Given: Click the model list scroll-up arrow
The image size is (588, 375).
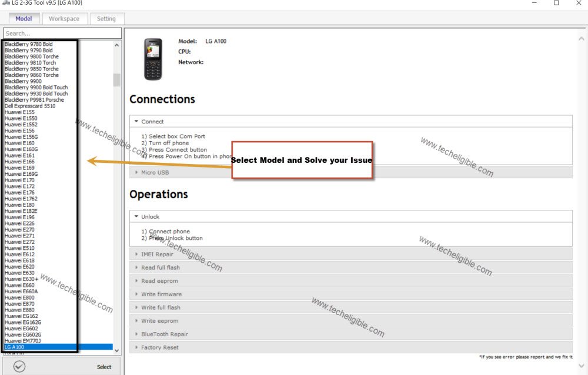Looking at the screenshot, I should (116, 45).
